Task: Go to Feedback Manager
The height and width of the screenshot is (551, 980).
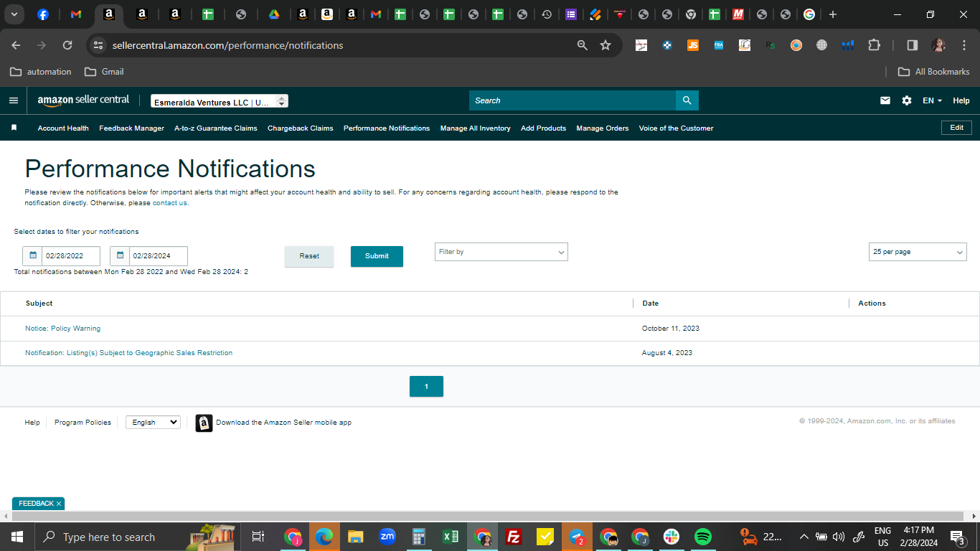Action: tap(131, 128)
